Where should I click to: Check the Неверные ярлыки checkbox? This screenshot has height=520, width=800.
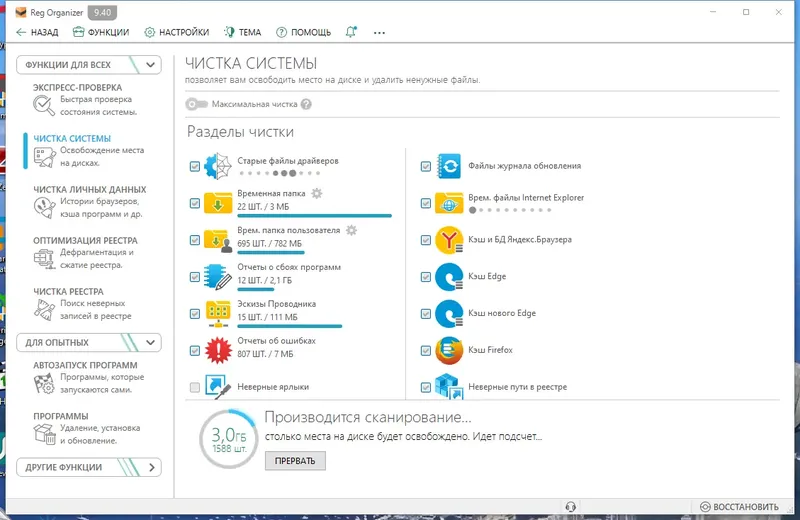pyautogui.click(x=194, y=387)
